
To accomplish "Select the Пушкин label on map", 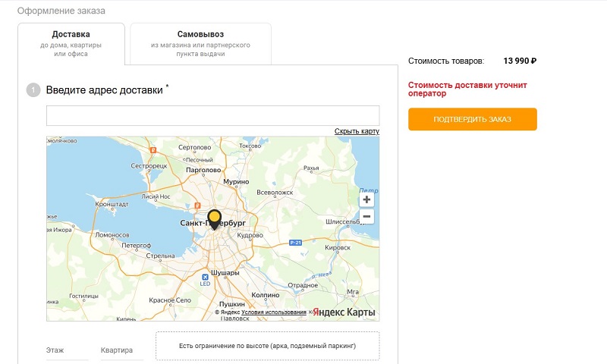I will [232, 304].
